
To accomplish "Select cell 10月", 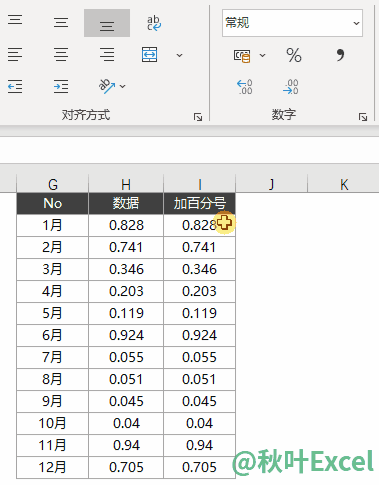I will point(53,423).
